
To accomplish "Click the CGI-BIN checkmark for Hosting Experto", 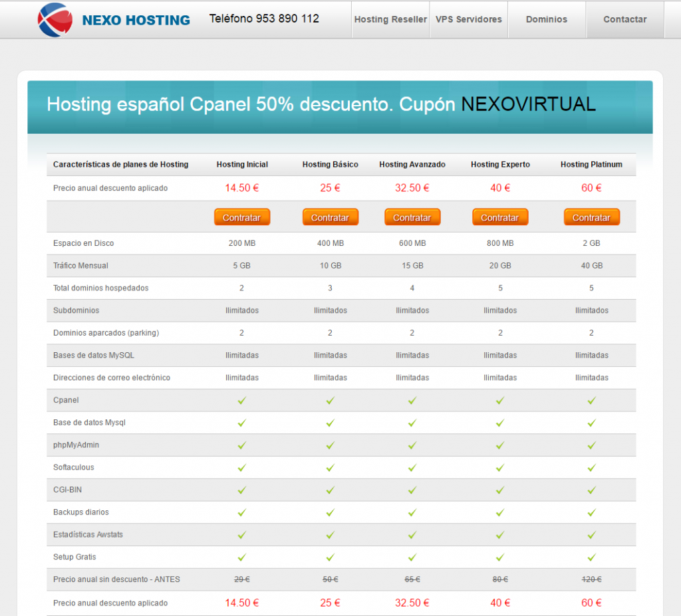I will [500, 490].
